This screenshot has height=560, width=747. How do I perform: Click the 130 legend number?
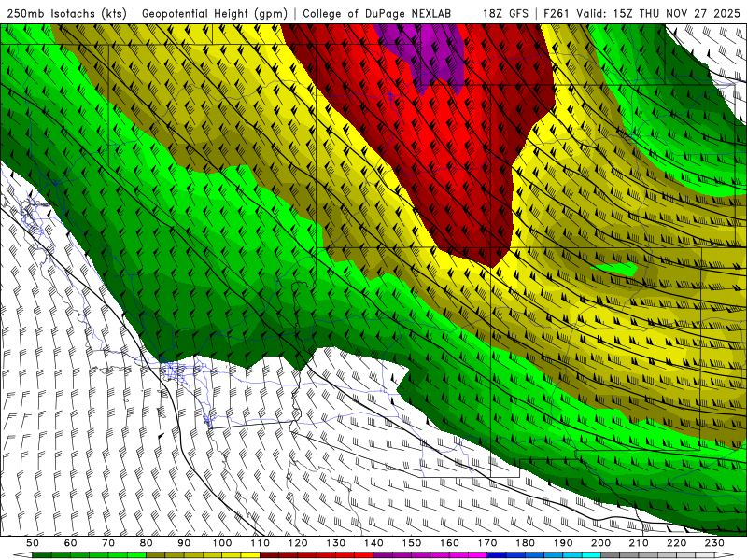click(x=336, y=543)
